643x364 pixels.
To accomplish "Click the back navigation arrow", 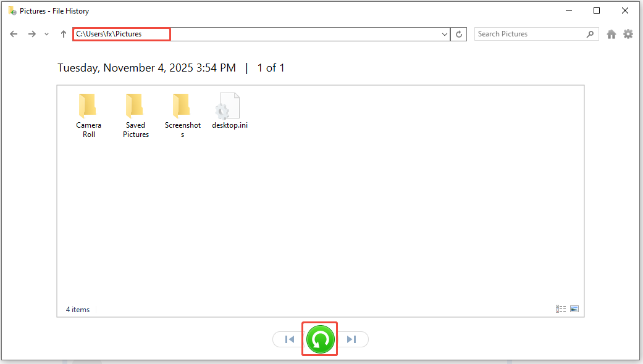I will point(14,34).
